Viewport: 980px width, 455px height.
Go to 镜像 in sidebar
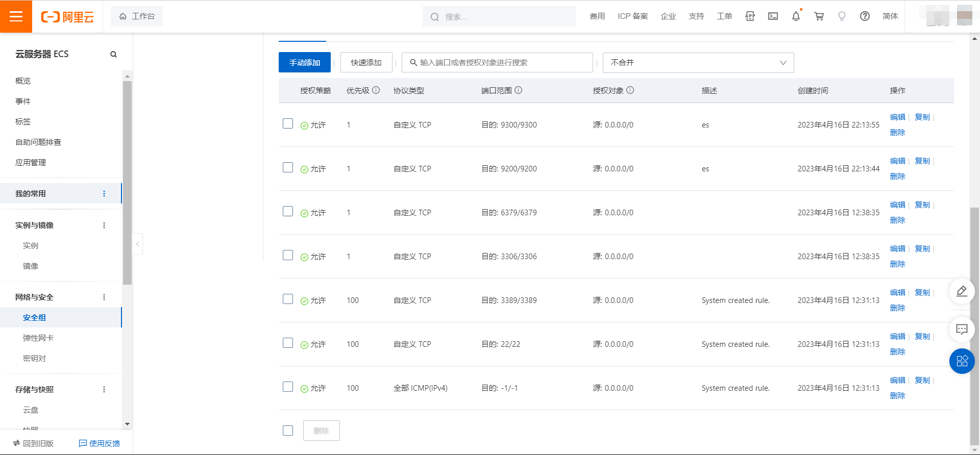(x=31, y=266)
